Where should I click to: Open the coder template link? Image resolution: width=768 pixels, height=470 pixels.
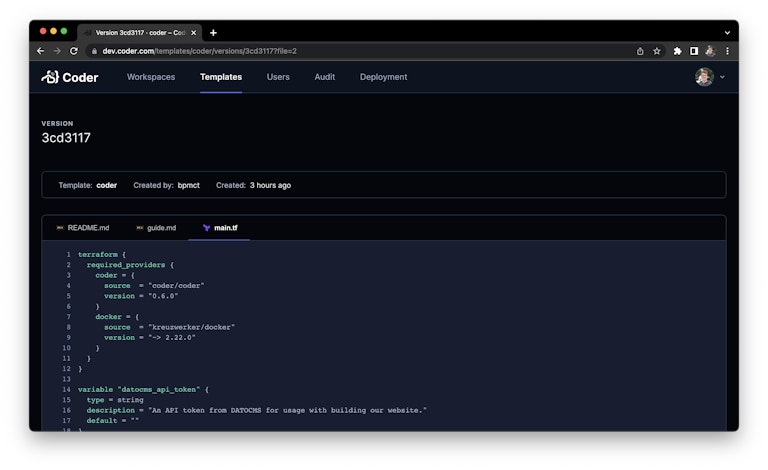107,185
